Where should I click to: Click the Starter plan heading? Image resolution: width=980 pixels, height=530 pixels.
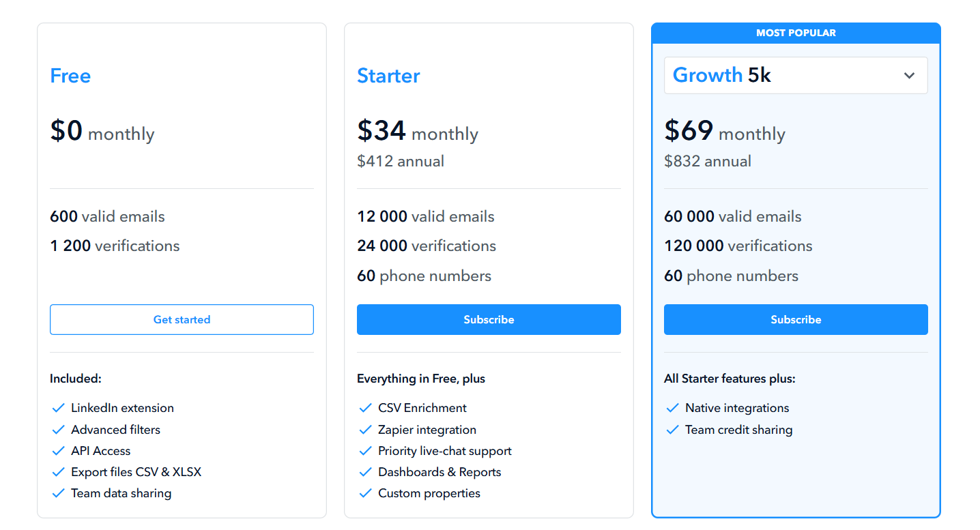pos(388,75)
